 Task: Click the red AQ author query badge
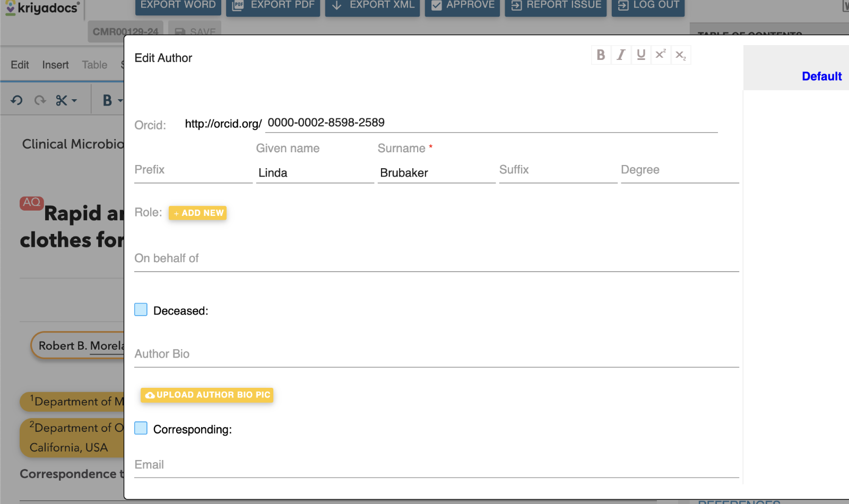pos(31,203)
